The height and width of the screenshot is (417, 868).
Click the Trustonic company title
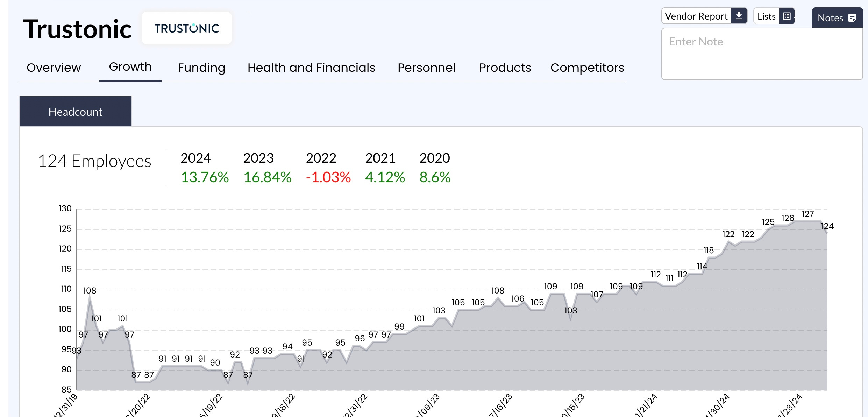pos(77,29)
